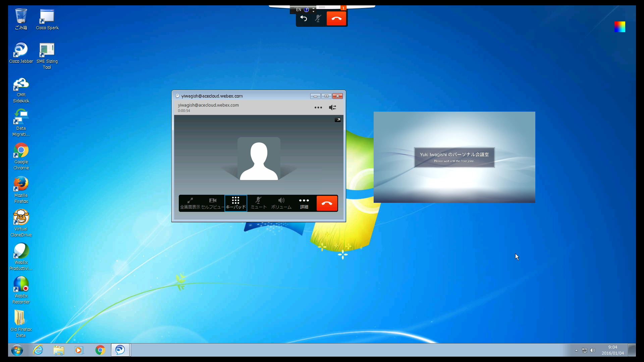
Task: Open the 詳細 more options menu
Action: (304, 203)
